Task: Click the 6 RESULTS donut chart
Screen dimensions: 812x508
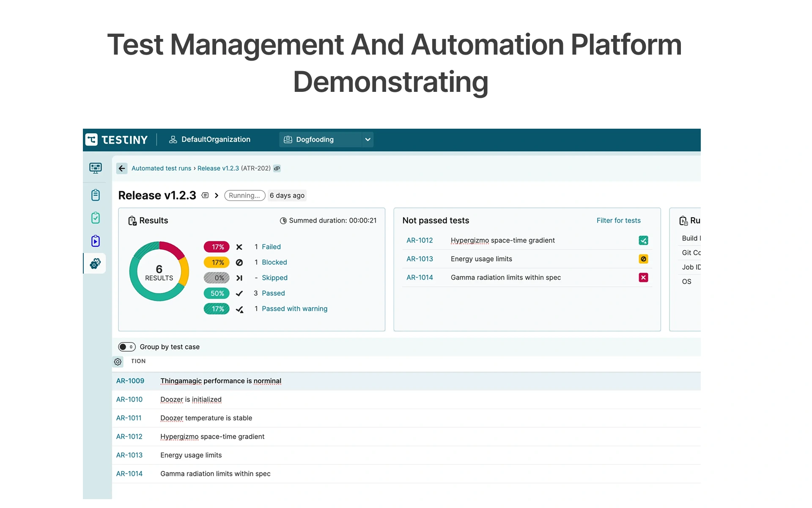Action: [159, 271]
